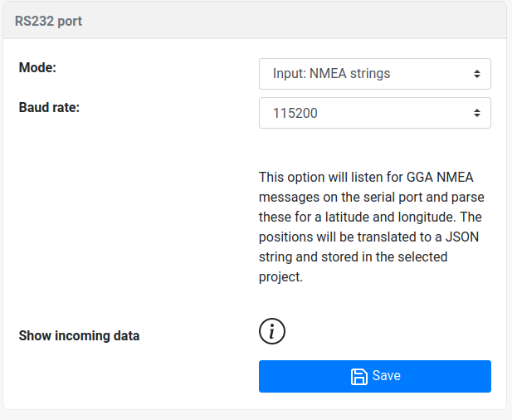Click the Show incoming data label
The width and height of the screenshot is (512, 420).
point(79,336)
